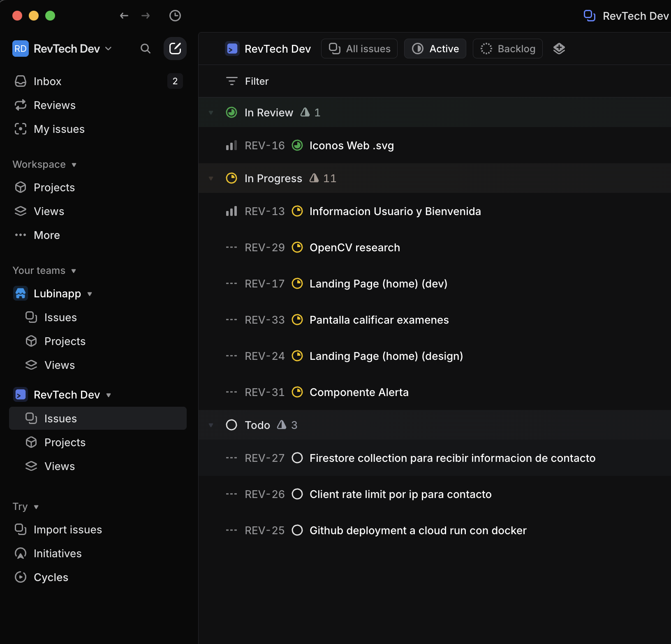671x644 pixels.
Task: Open the history clock icon
Action: click(x=175, y=16)
